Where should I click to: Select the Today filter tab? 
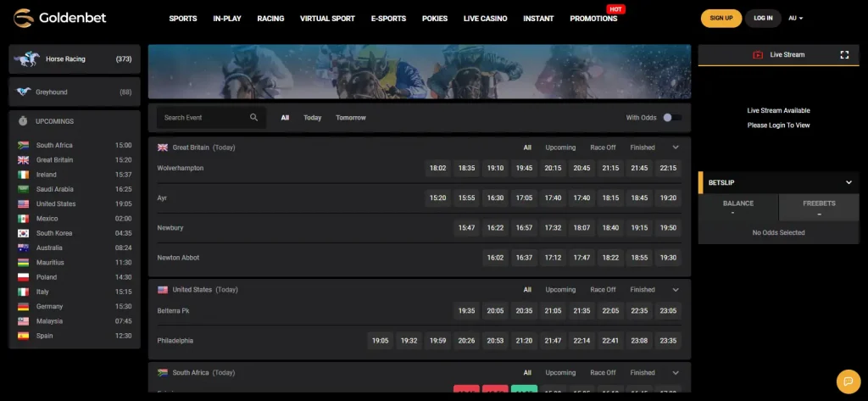tap(312, 118)
